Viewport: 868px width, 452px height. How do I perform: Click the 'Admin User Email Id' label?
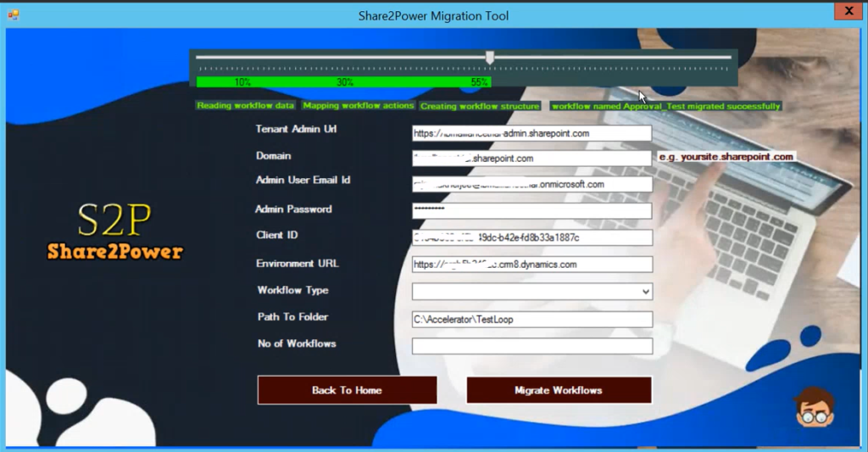pyautogui.click(x=303, y=180)
